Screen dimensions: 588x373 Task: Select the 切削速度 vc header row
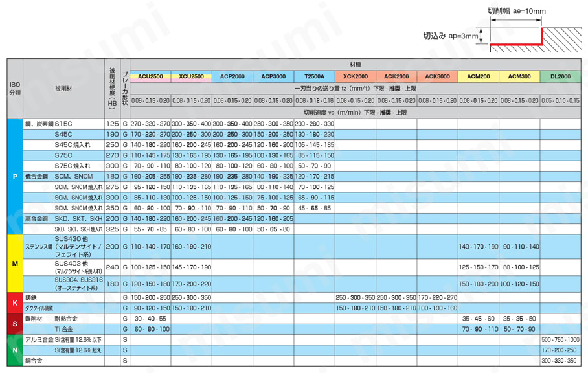pos(356,113)
